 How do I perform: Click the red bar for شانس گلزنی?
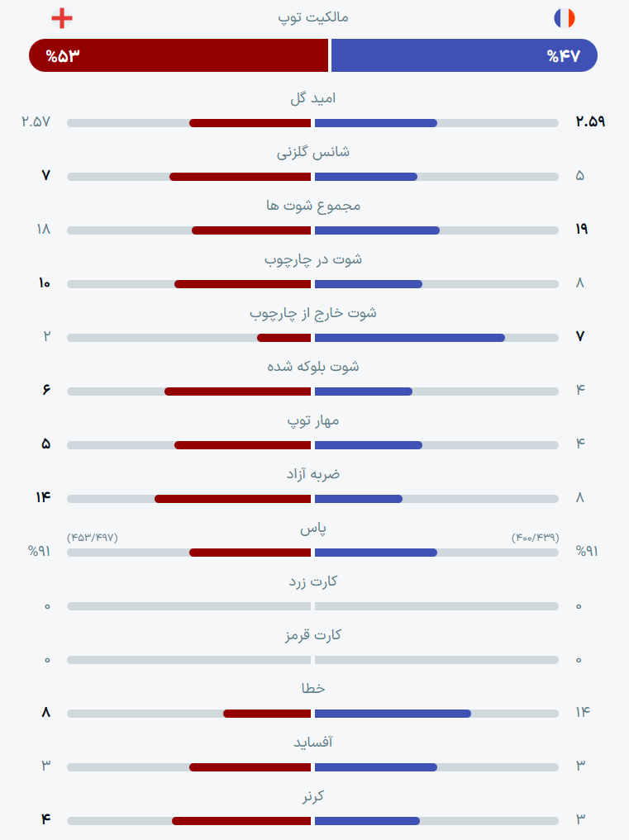coord(241,177)
